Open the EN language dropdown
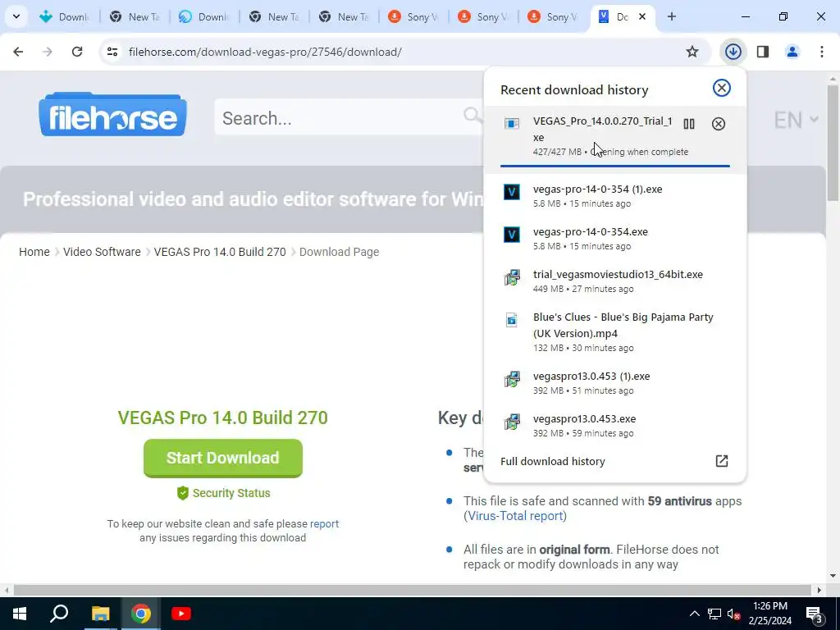The image size is (840, 630). click(x=796, y=120)
